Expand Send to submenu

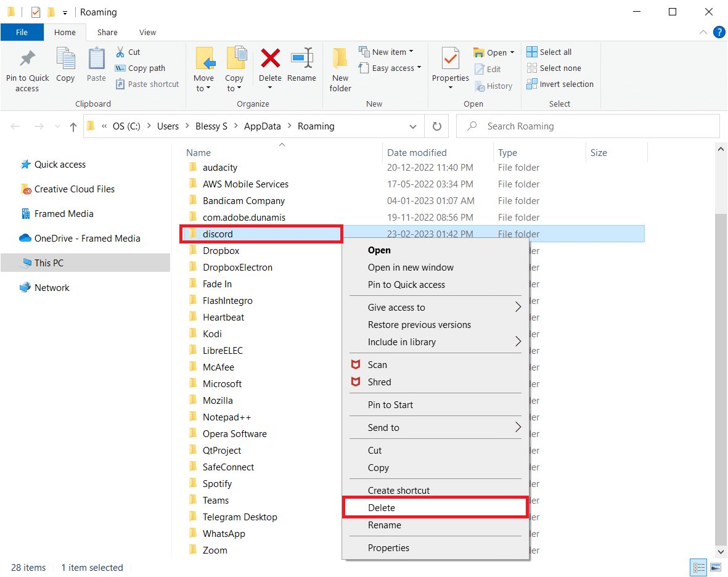(x=435, y=428)
